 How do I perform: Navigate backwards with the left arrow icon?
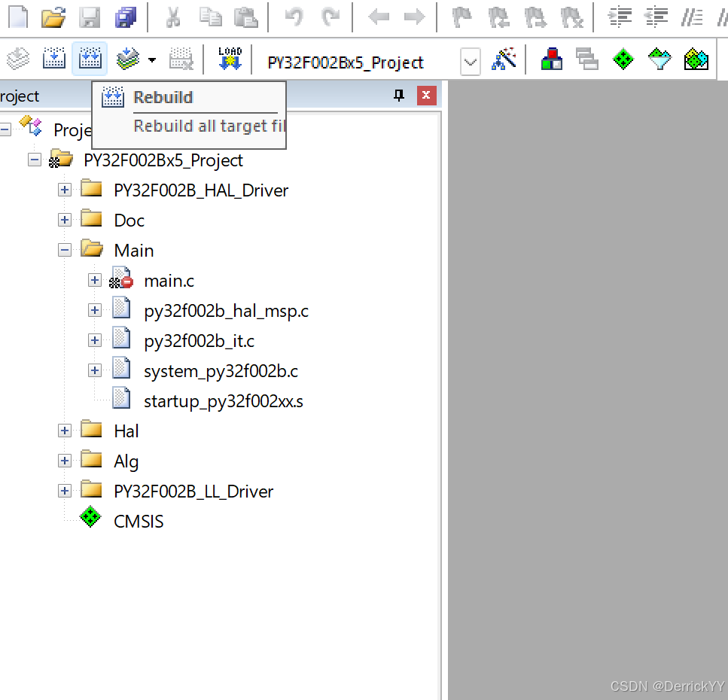[x=379, y=17]
